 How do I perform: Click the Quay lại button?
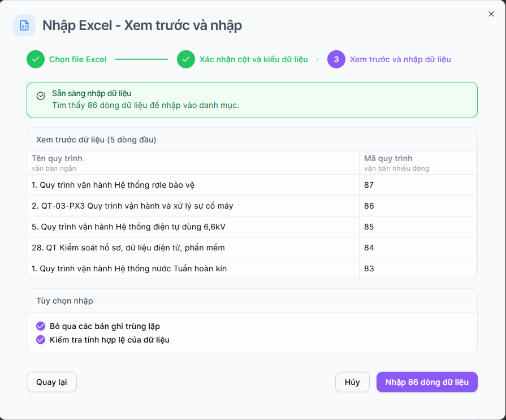tap(51, 382)
